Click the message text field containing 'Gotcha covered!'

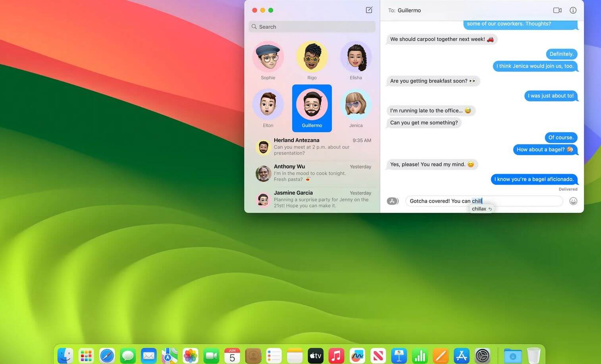pyautogui.click(x=484, y=201)
